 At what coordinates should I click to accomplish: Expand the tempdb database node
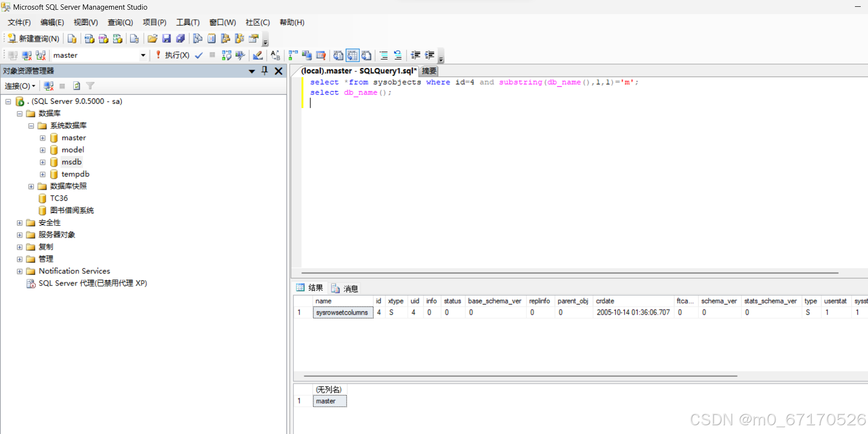pyautogui.click(x=43, y=174)
